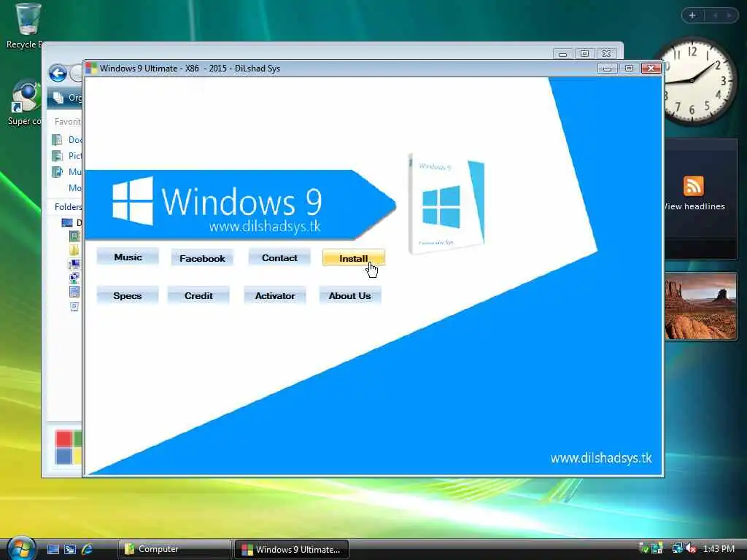Click the Show Desktop quick launch icon

(x=53, y=549)
